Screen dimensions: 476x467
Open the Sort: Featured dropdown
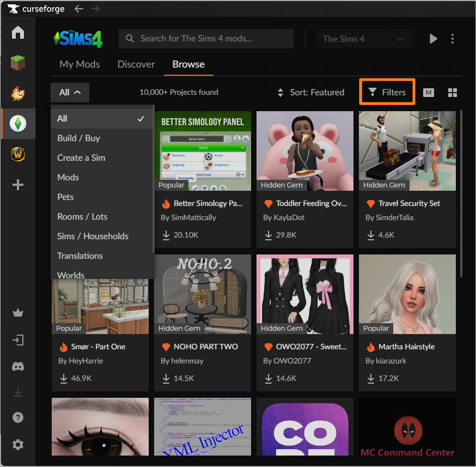coord(311,92)
